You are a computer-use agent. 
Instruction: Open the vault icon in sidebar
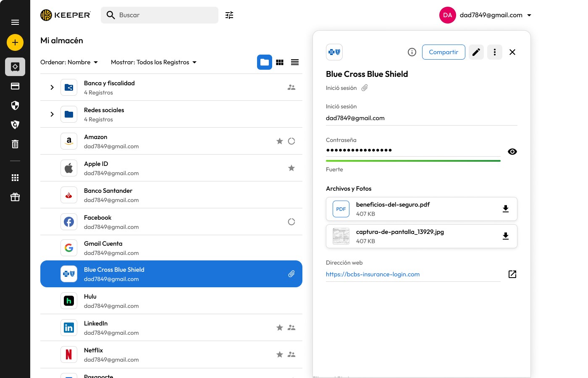coord(15,67)
